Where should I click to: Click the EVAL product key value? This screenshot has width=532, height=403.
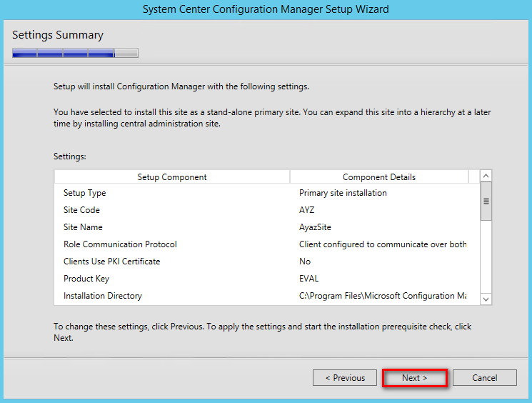point(308,279)
